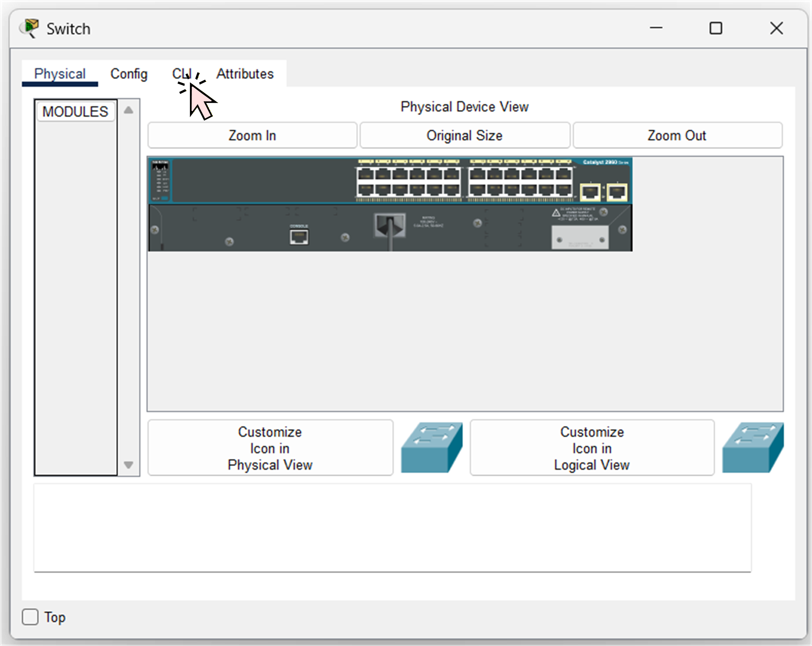This screenshot has width=812, height=646.
Task: Zoom Out of the device view
Action: point(677,135)
